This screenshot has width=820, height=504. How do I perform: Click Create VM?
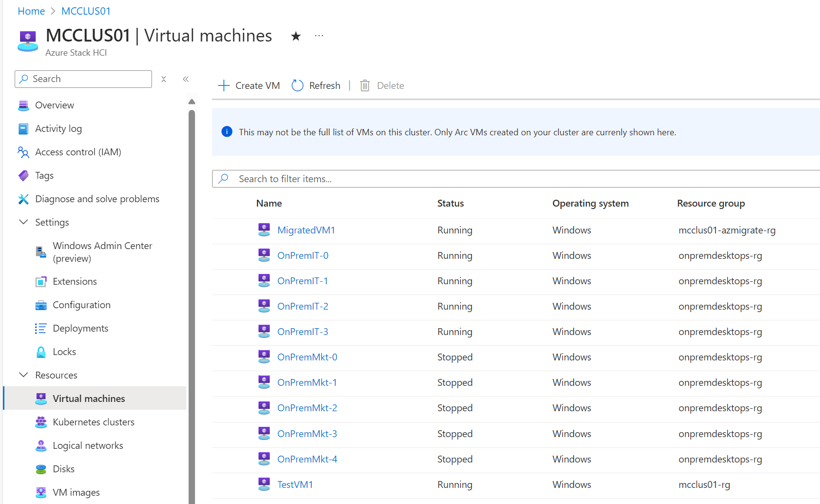(x=248, y=85)
